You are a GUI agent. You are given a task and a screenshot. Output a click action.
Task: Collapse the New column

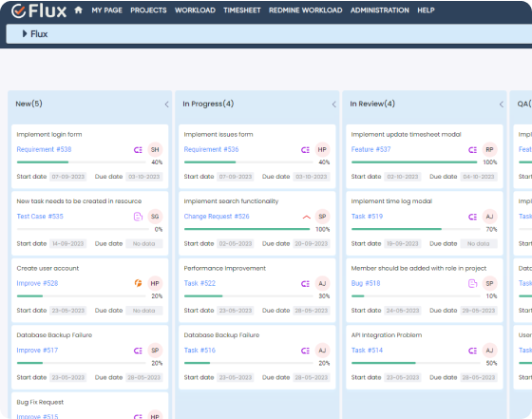click(166, 105)
